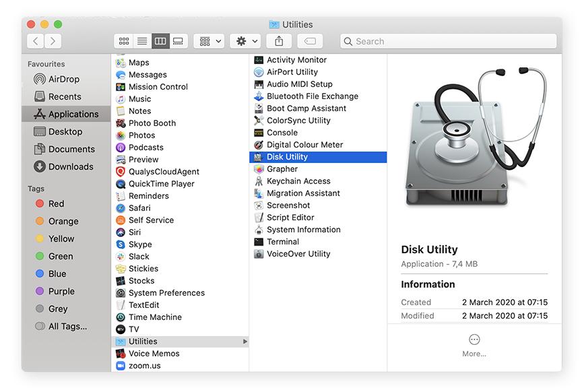Click the Disk Utility preview image
Viewport: 582px width, 392px height.
coord(475,137)
